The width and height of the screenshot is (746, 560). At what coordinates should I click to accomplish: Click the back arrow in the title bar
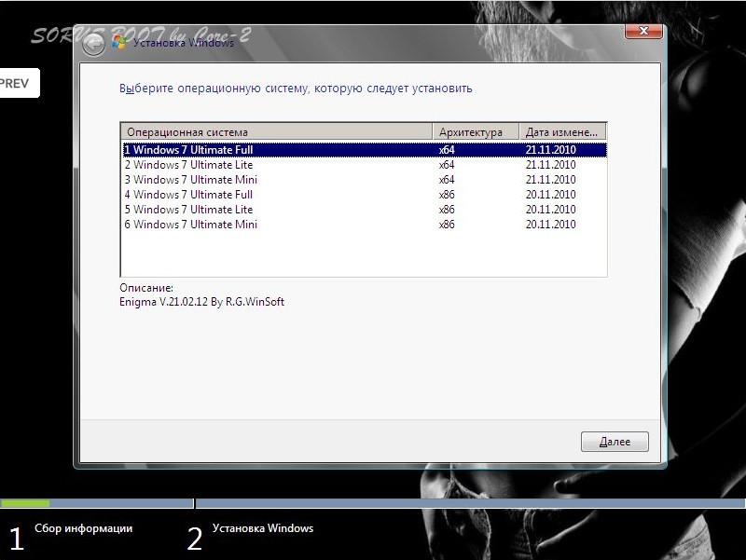[x=93, y=45]
